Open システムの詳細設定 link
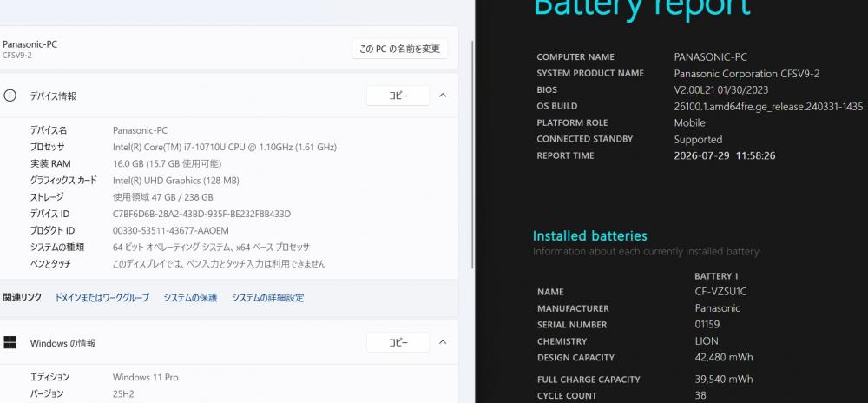 pos(268,298)
